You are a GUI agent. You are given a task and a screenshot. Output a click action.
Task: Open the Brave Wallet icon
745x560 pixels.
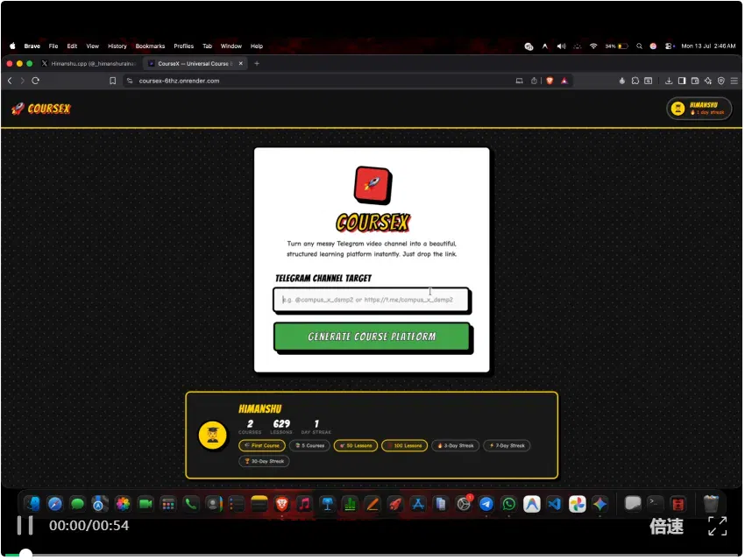695,81
